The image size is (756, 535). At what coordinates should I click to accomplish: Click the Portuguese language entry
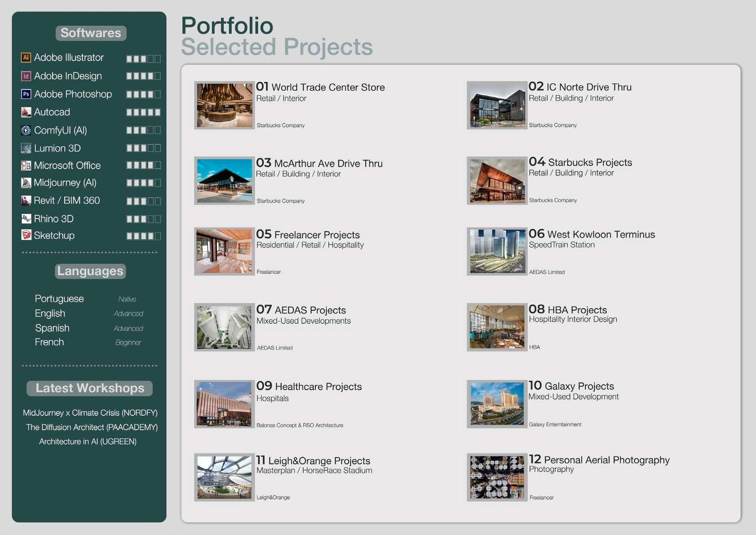pos(59,299)
